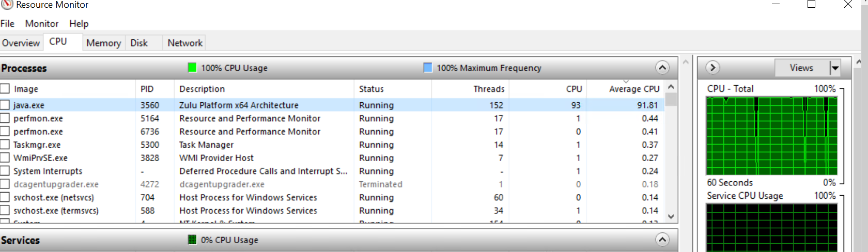Sort processes by Threads column

[488, 89]
